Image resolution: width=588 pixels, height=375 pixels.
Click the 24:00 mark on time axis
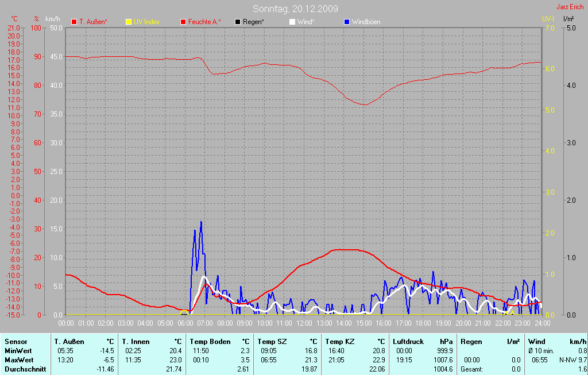click(x=541, y=323)
